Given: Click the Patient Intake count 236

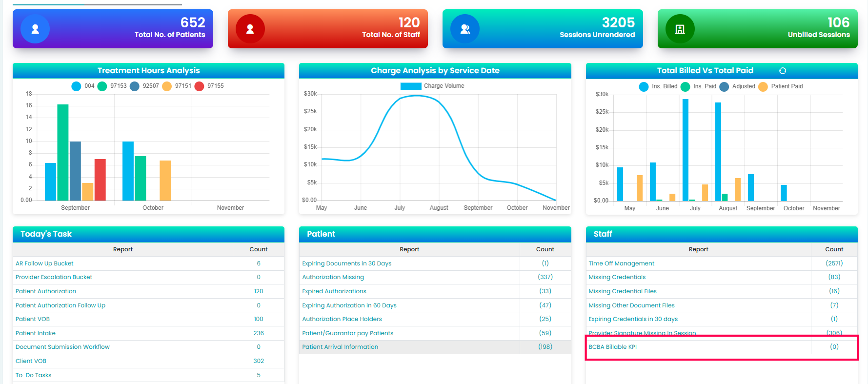Looking at the screenshot, I should [259, 333].
